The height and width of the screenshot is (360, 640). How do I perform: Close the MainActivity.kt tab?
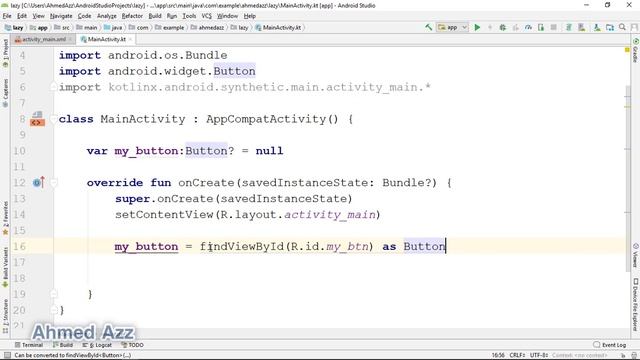[131, 39]
